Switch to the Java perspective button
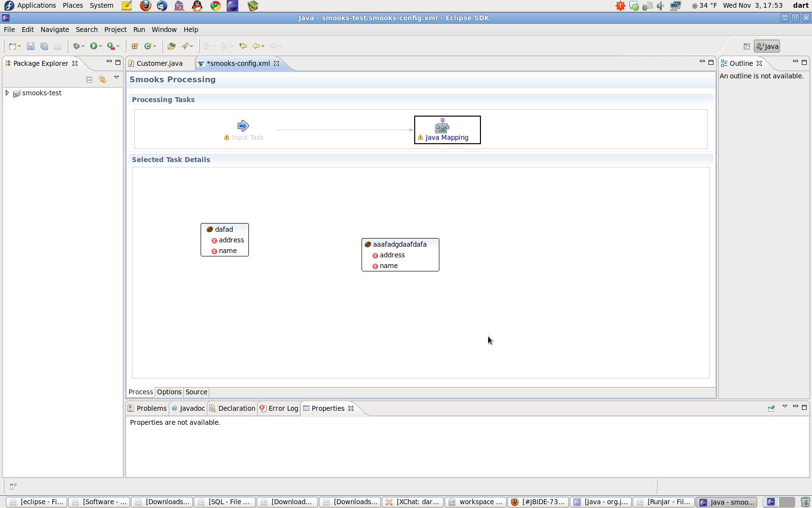Image resolution: width=812 pixels, height=508 pixels. [767, 46]
